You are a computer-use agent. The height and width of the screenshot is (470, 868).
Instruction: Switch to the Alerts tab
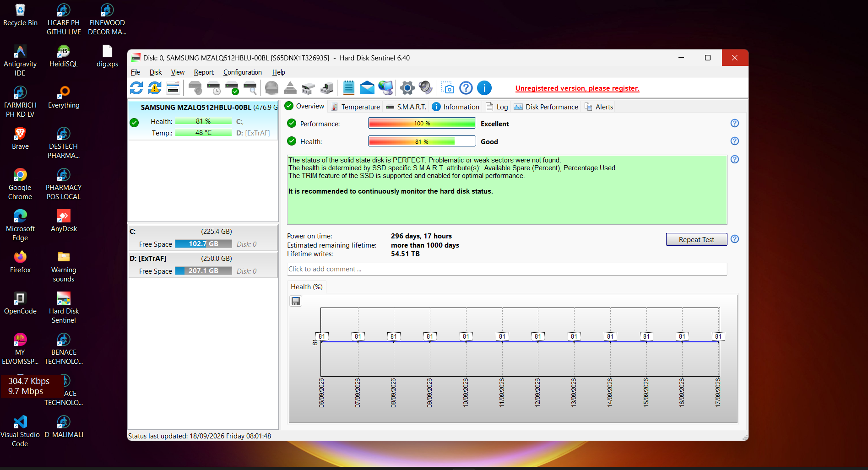coord(599,107)
